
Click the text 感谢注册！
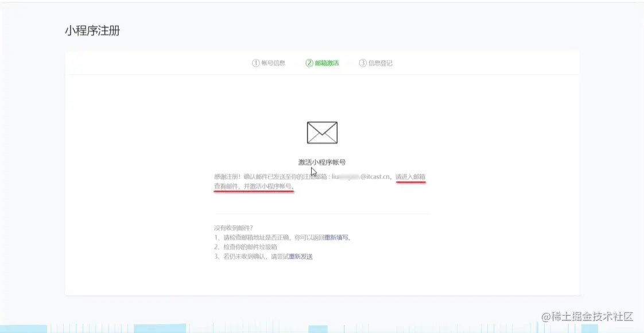click(228, 177)
